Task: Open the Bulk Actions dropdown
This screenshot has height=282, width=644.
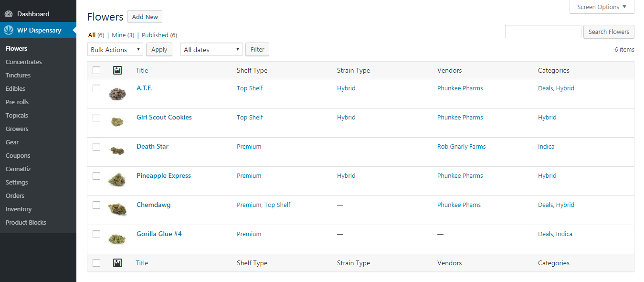Action: pyautogui.click(x=115, y=49)
